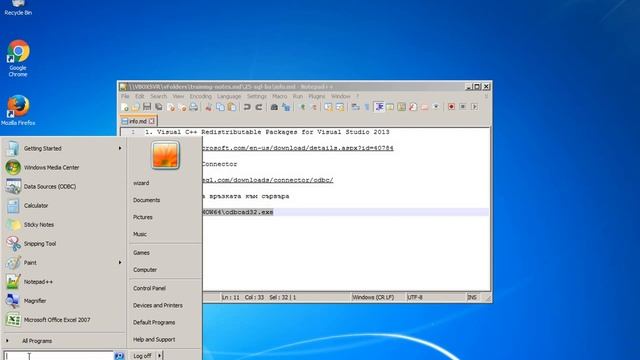The height and width of the screenshot is (360, 640).
Task: Click the Print toolbar icon
Action: pos(193,107)
